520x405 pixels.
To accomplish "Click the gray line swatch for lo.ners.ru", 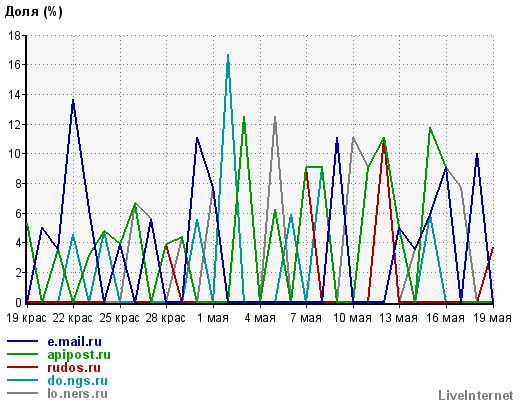I will 23,393.
